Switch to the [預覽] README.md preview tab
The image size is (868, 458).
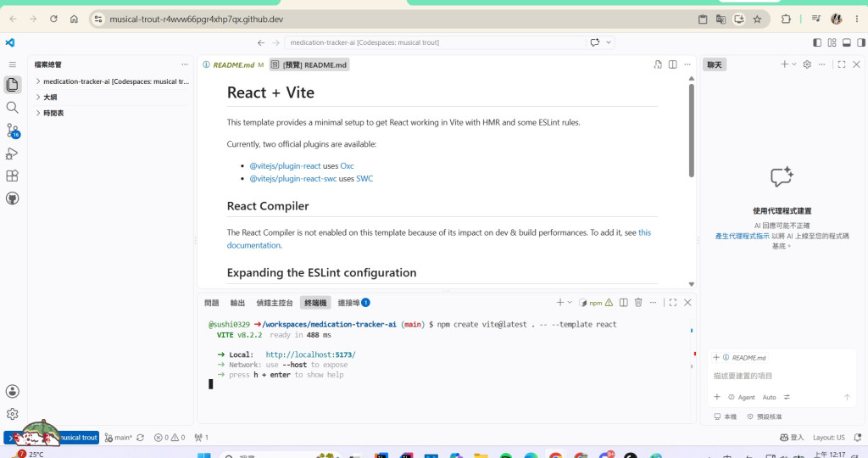tap(309, 64)
